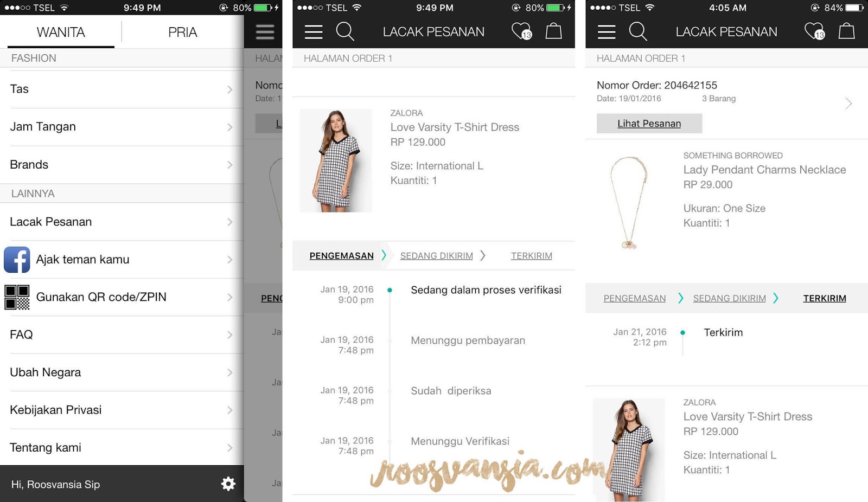Open Tentang kami entry

pyautogui.click(x=122, y=447)
